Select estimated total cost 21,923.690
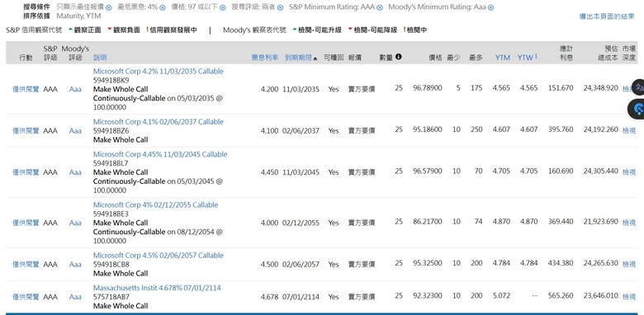Viewport: 644px width, 315px height. (601, 222)
